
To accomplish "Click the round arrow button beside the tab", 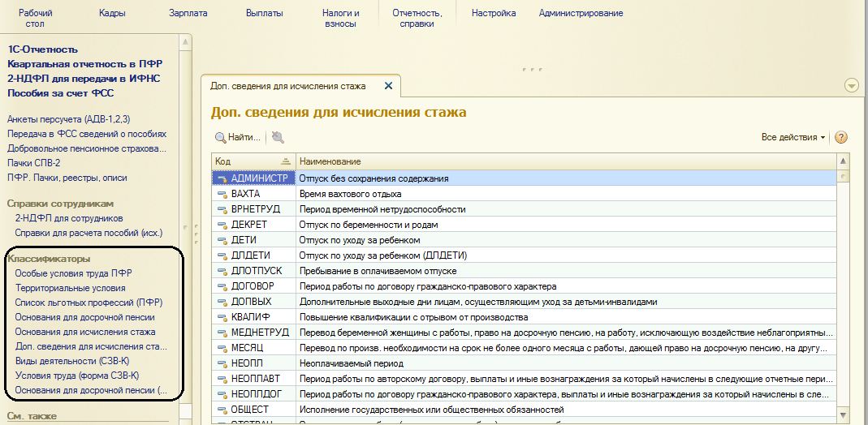I will point(852,85).
